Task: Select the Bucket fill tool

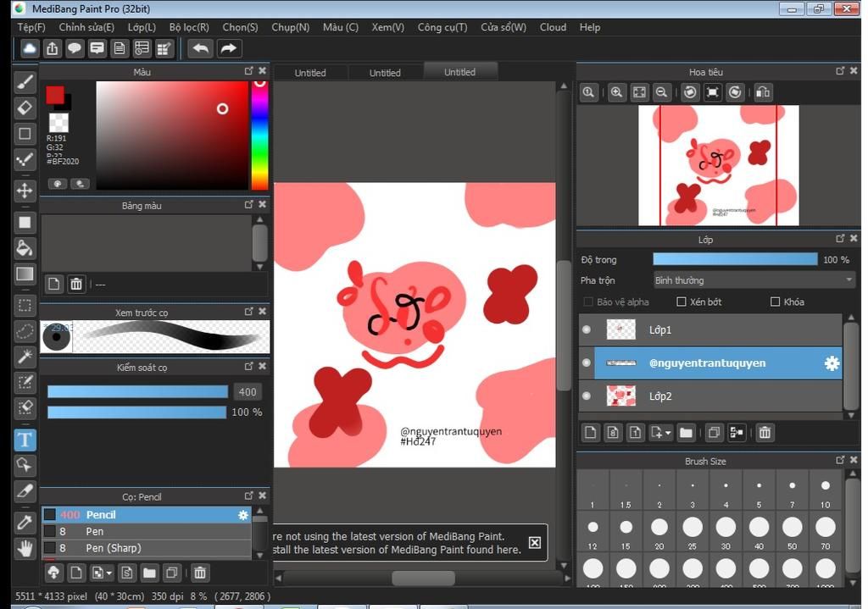Action: tap(25, 248)
